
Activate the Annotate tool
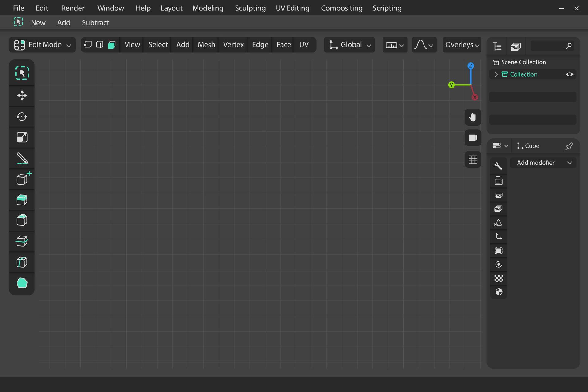(x=22, y=158)
